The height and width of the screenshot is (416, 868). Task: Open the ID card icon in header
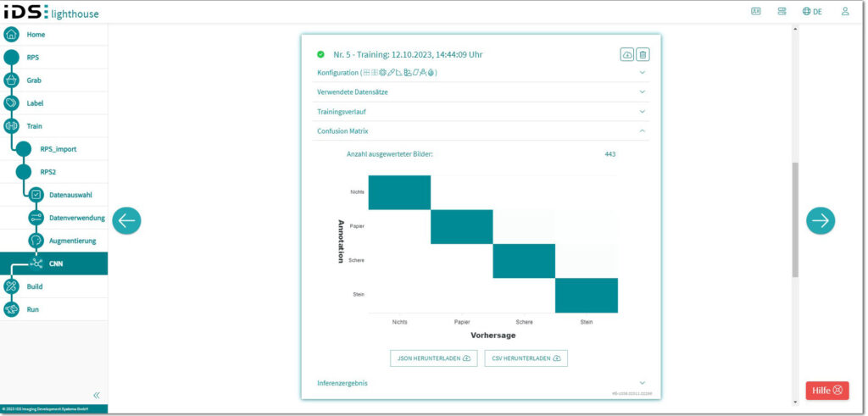click(756, 12)
